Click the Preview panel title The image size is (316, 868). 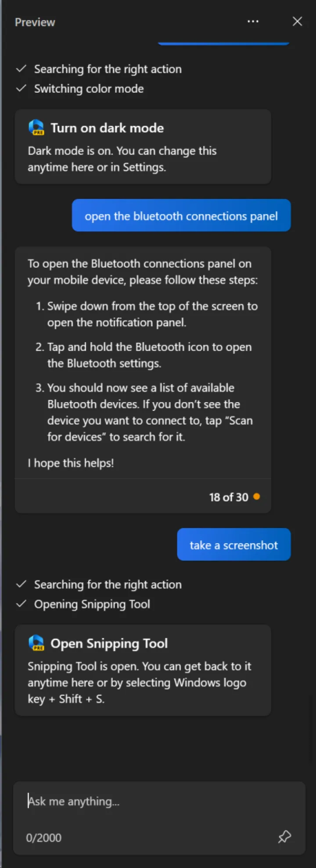click(35, 22)
